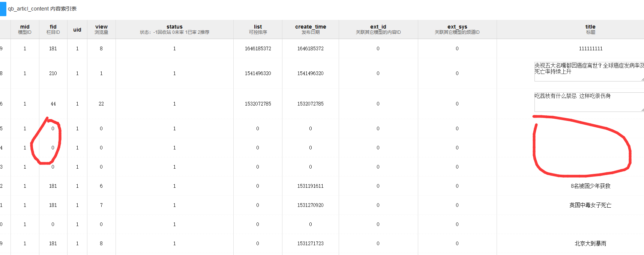This screenshot has height=255, width=644.
Task: Select the view 浏览量 column header
Action: (x=101, y=29)
